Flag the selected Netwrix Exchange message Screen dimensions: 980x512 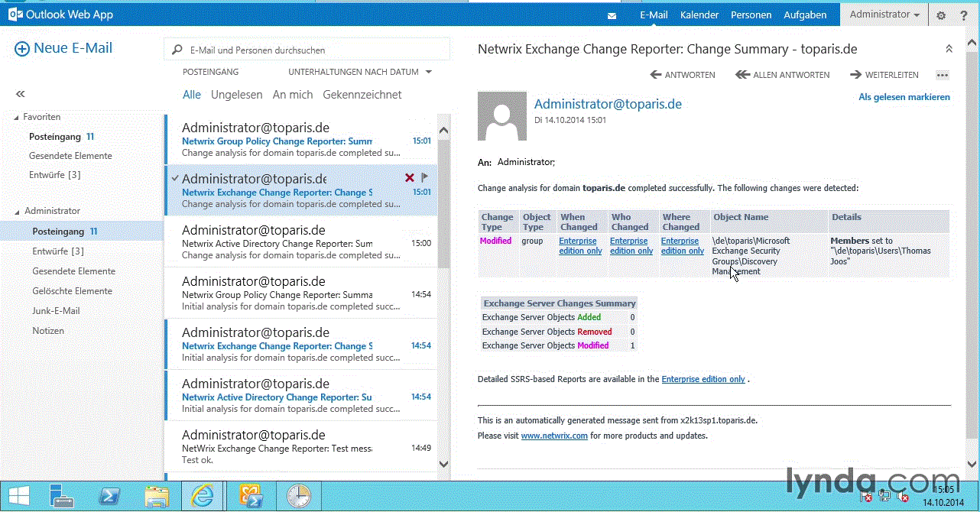tap(425, 178)
